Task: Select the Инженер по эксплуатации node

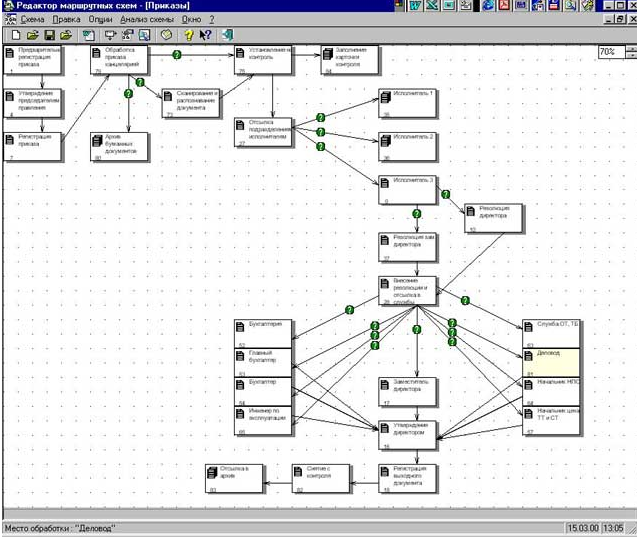Action: pyautogui.click(x=263, y=421)
